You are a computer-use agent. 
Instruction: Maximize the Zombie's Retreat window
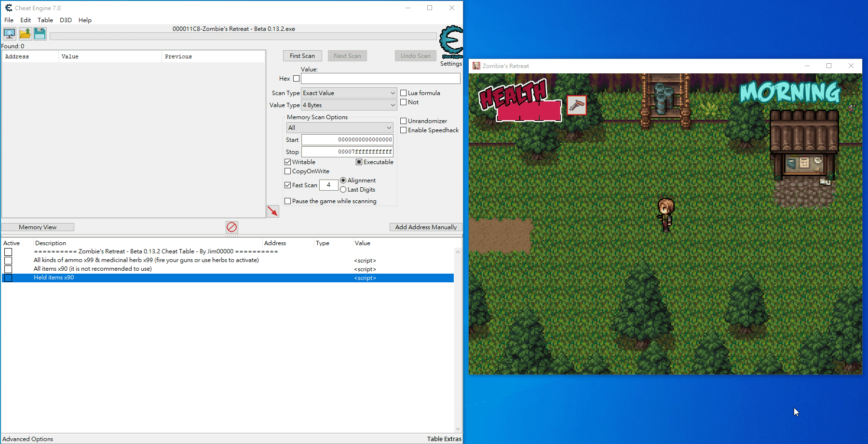point(829,66)
